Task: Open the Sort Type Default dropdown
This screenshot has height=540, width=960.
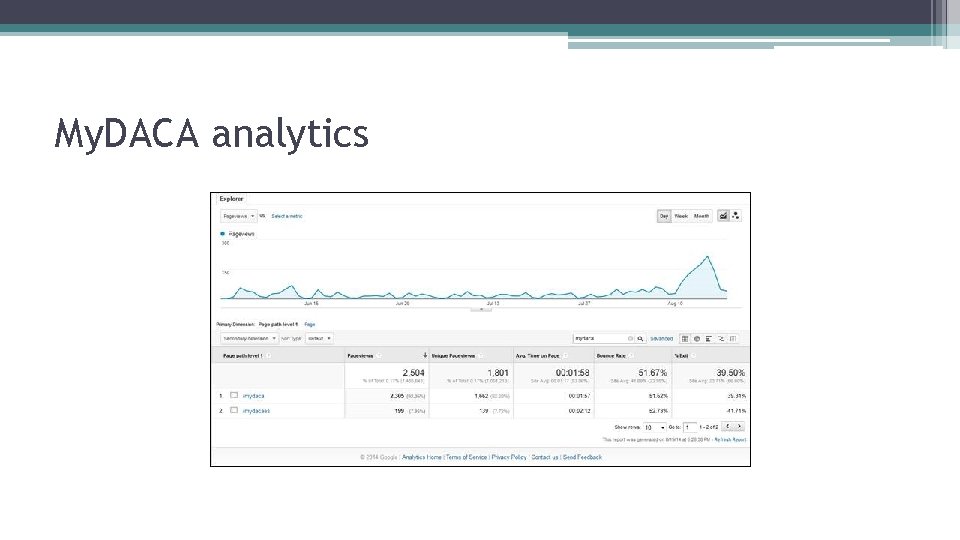Action: 319,339
